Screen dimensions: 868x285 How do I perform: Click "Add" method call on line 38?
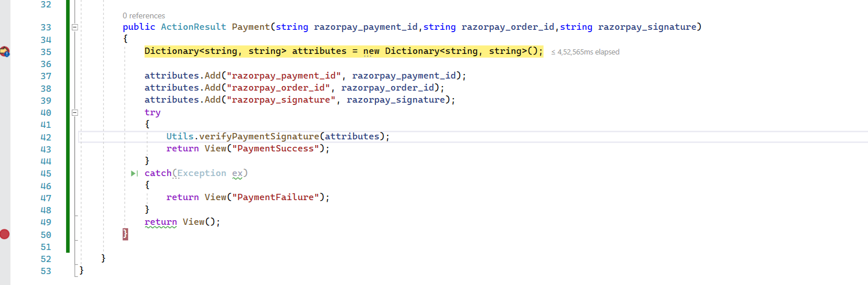(x=212, y=88)
